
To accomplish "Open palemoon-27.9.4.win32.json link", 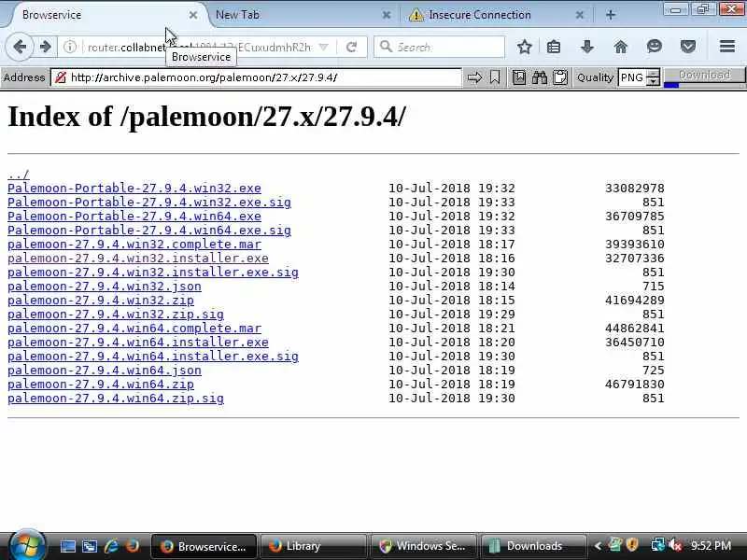I will click(105, 287).
